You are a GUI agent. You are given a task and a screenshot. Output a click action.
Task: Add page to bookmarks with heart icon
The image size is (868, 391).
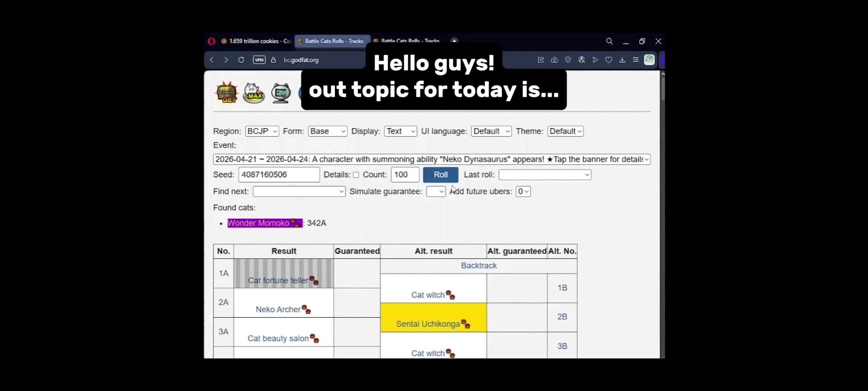click(609, 60)
